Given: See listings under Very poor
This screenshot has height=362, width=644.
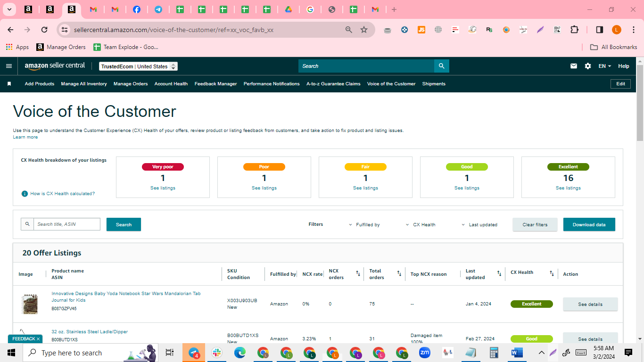Looking at the screenshot, I should click(x=163, y=188).
